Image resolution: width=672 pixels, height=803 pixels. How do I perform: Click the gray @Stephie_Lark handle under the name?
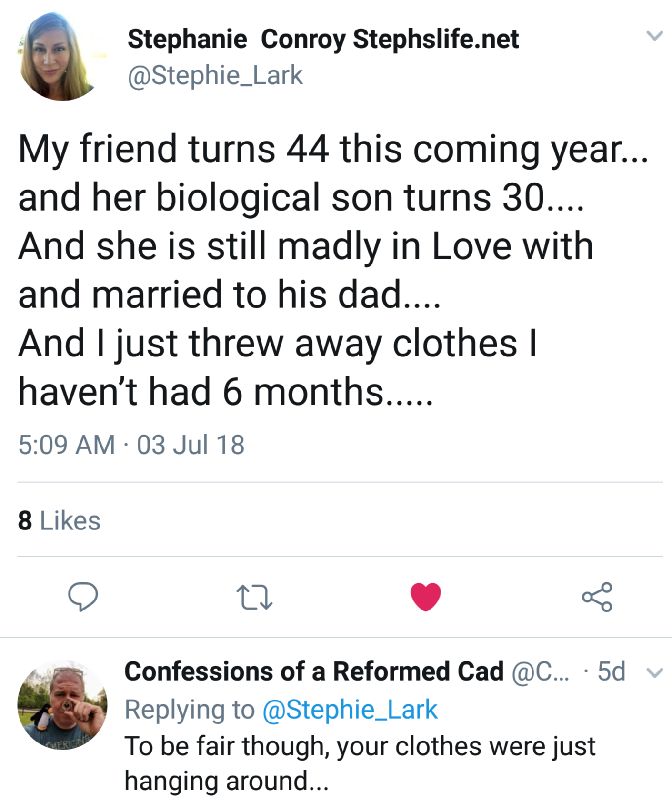[215, 75]
